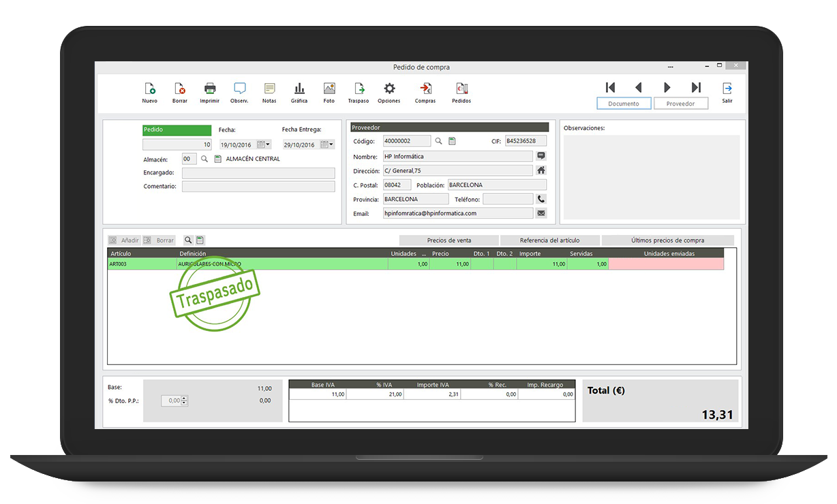The width and height of the screenshot is (837, 504).
Task: Open the Foto picture icon
Action: (x=329, y=89)
